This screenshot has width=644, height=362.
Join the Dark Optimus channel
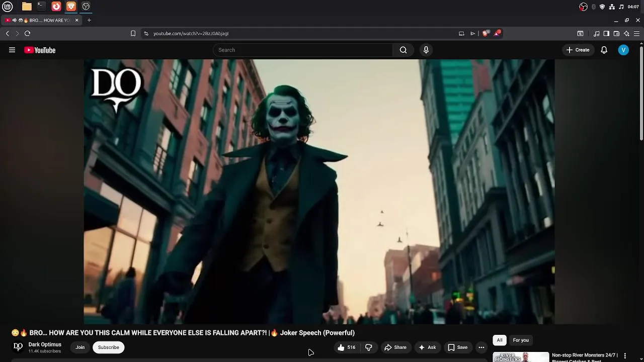pos(80,347)
